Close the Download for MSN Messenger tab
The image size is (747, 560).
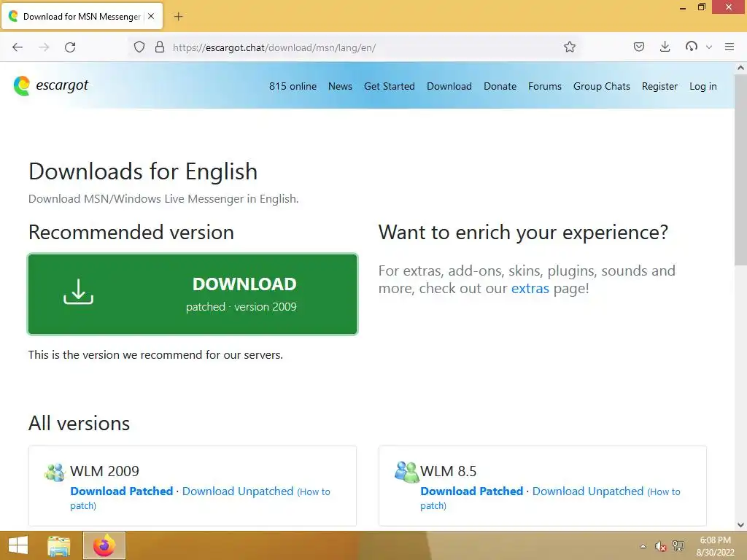pyautogui.click(x=151, y=16)
